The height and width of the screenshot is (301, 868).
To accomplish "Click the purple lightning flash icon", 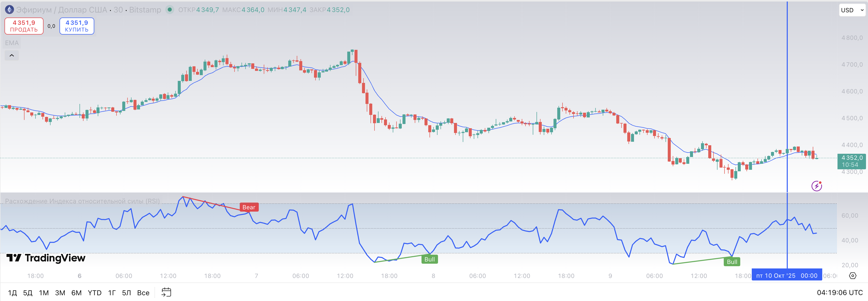I will [x=816, y=186].
